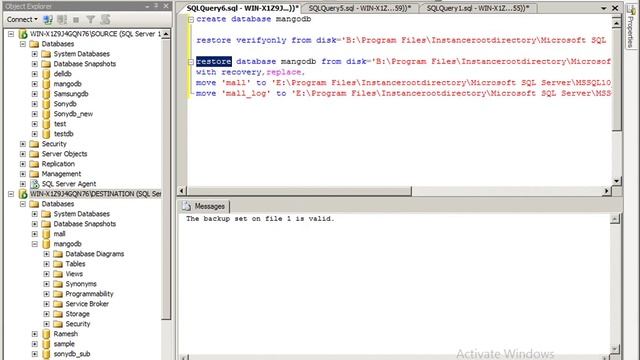The width and height of the screenshot is (640, 360).
Task: Click the query editor horizontal scrollbar thumb
Action: point(299,191)
